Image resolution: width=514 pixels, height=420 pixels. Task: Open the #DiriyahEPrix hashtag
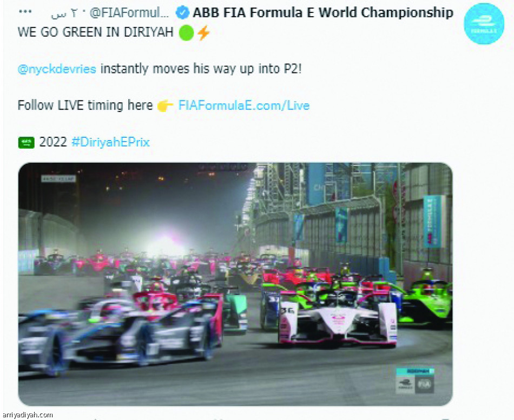[110, 142]
